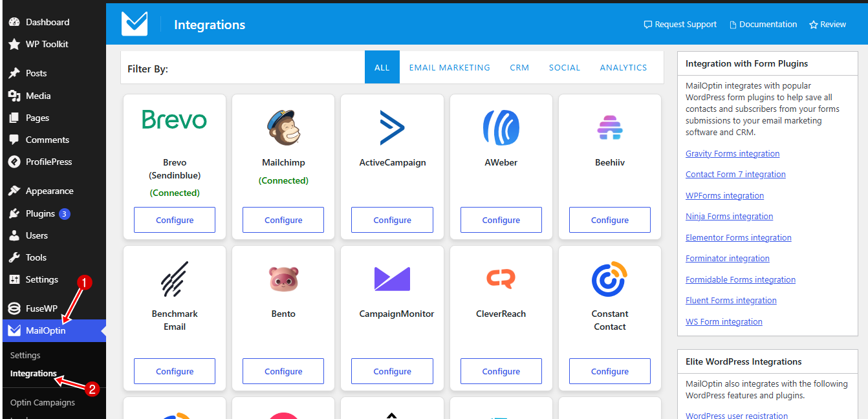Configure the Mailchimp integration
The width and height of the screenshot is (868, 419).
click(283, 220)
